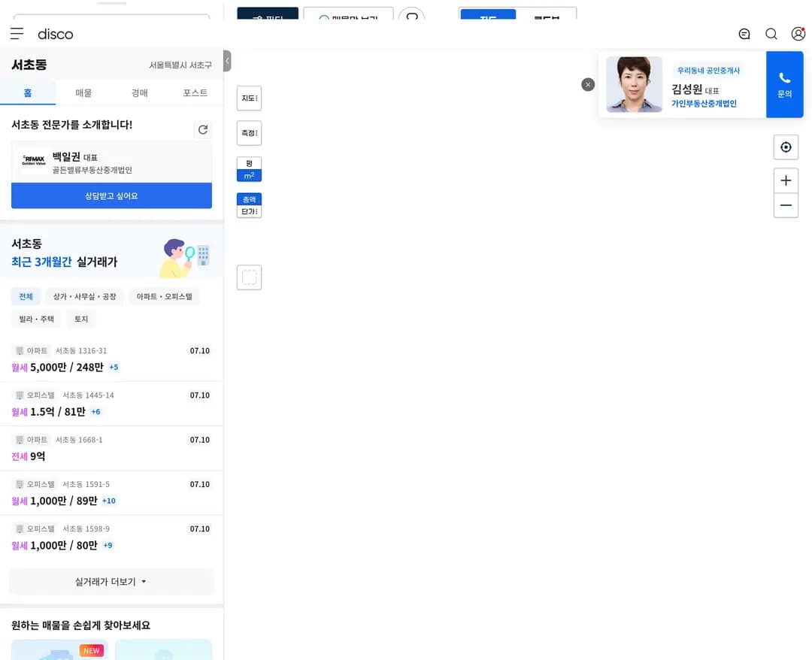Open the user profile icon
This screenshot has width=812, height=660.
(798, 34)
